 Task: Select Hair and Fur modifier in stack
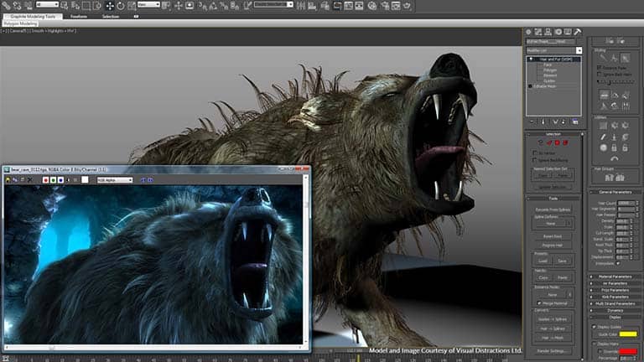[553, 59]
